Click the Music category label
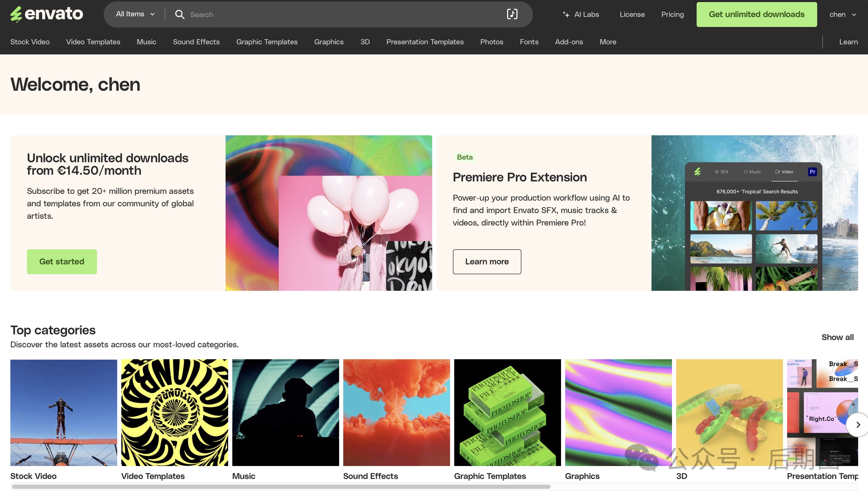Viewport: 868px width, 494px height. point(244,476)
